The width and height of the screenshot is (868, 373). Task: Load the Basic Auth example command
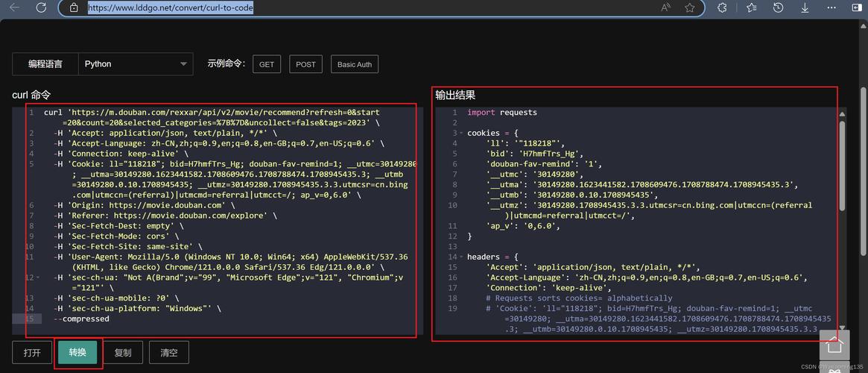pos(354,65)
